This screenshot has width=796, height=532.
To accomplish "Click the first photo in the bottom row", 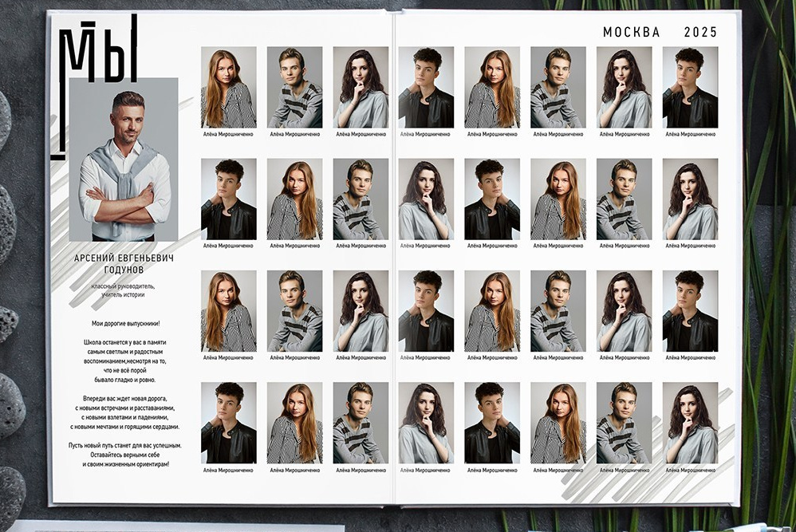I will [x=228, y=423].
